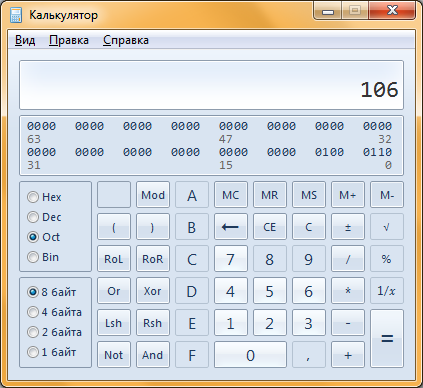
Task: Click the square root √ button
Action: pyautogui.click(x=387, y=227)
